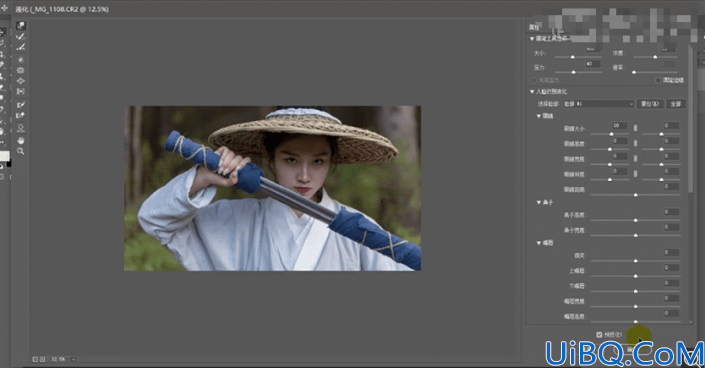Image resolution: width=705 pixels, height=368 pixels.
Task: Select the Freeze Mask tool
Action: [x=21, y=105]
